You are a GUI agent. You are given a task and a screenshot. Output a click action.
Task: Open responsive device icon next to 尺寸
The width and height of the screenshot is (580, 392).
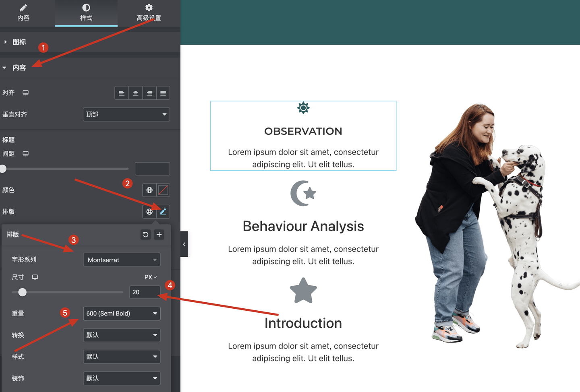tap(35, 277)
